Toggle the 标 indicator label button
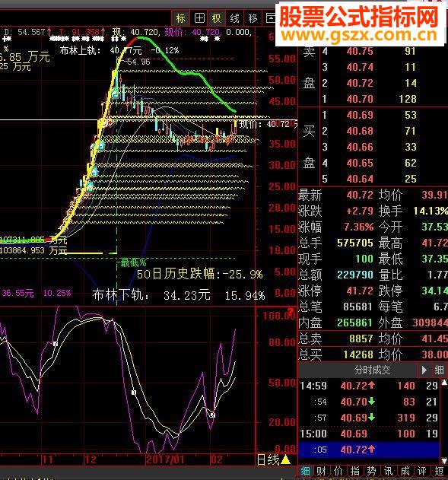Image resolution: width=448 pixels, height=480 pixels. (181, 18)
